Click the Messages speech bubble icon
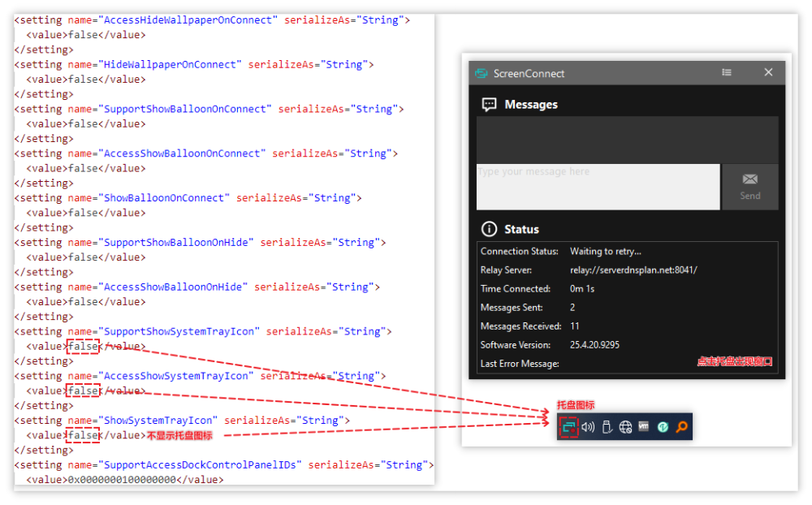The image size is (812, 505). point(489,105)
